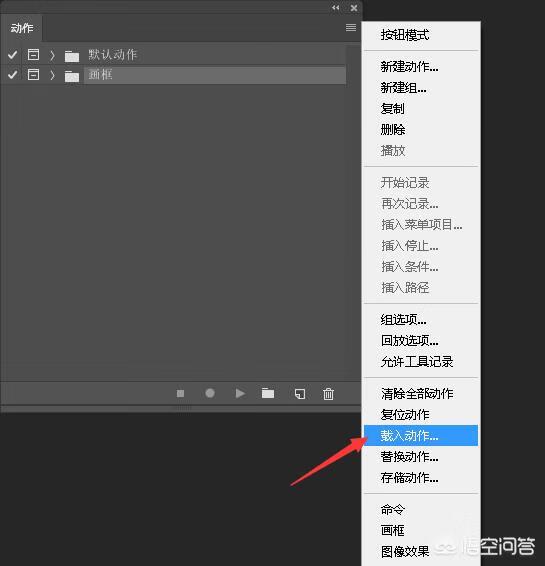
Task: Toggle dialog box icon for 画框
Action: click(34, 74)
